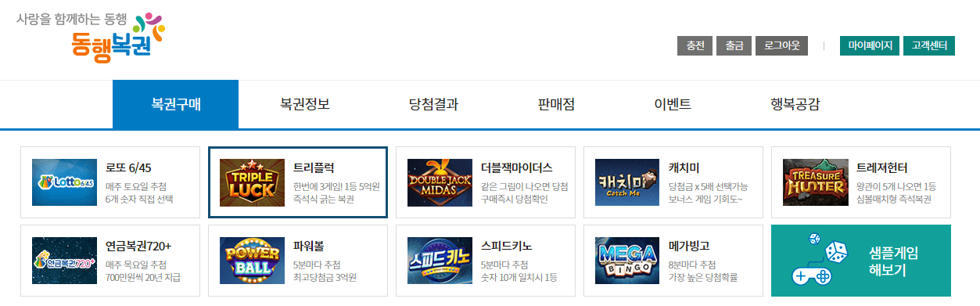Screen dimensions: 980x306
Task: Click the text 매주 목요일 추첨
Action: 136,265
